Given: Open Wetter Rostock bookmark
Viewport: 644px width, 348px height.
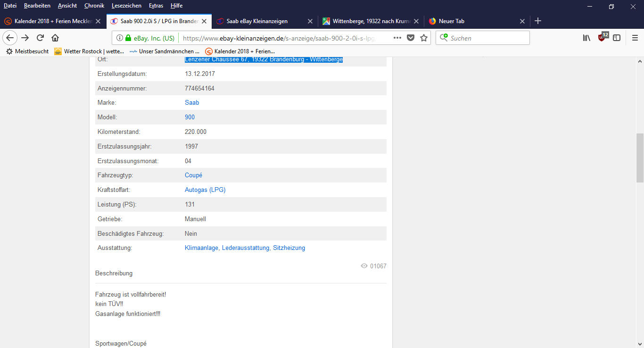Looking at the screenshot, I should point(90,51).
